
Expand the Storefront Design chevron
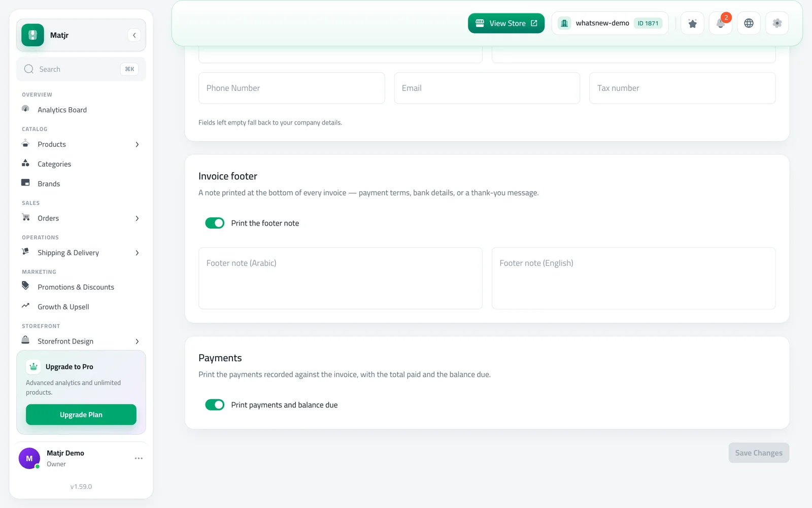click(137, 341)
